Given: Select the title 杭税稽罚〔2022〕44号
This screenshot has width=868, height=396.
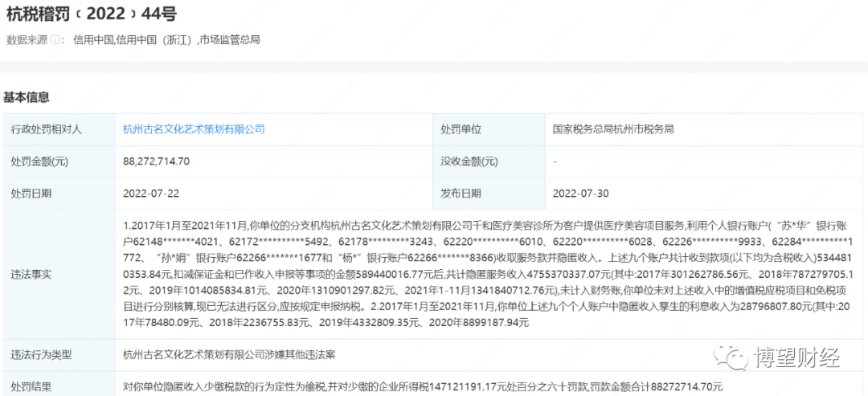Looking at the screenshot, I should point(92,14).
